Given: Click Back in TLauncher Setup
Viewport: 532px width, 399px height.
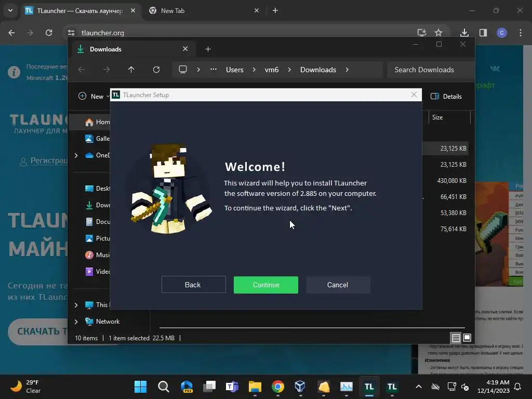Looking at the screenshot, I should tap(193, 285).
